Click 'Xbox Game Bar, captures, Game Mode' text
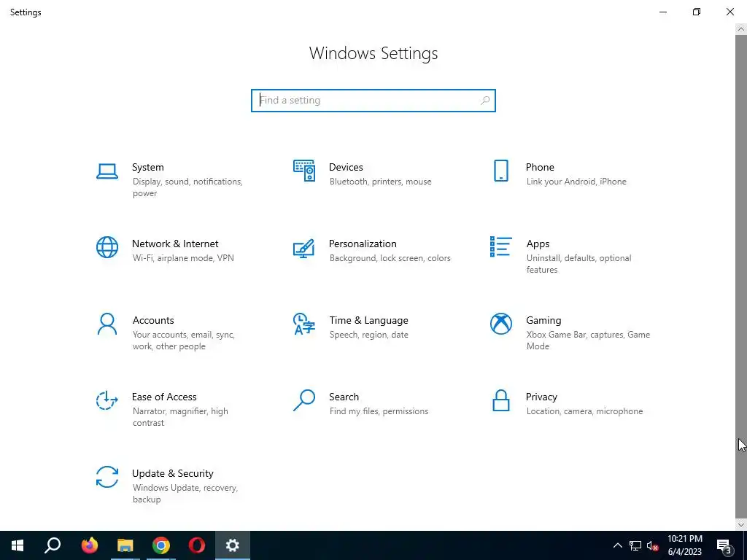Screen dimensions: 747x560 (x=589, y=341)
